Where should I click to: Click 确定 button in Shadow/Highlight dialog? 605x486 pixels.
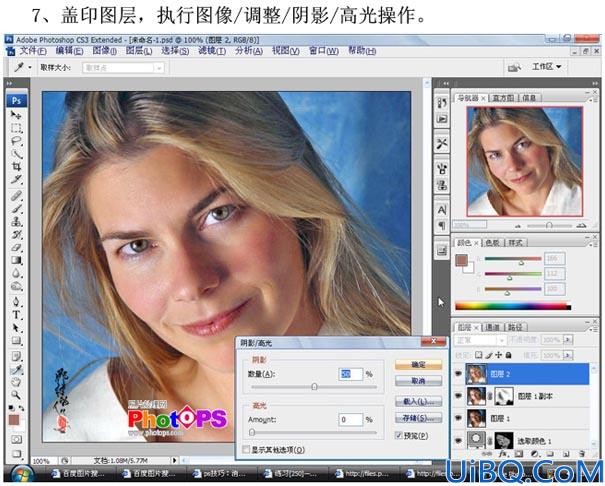tap(418, 364)
